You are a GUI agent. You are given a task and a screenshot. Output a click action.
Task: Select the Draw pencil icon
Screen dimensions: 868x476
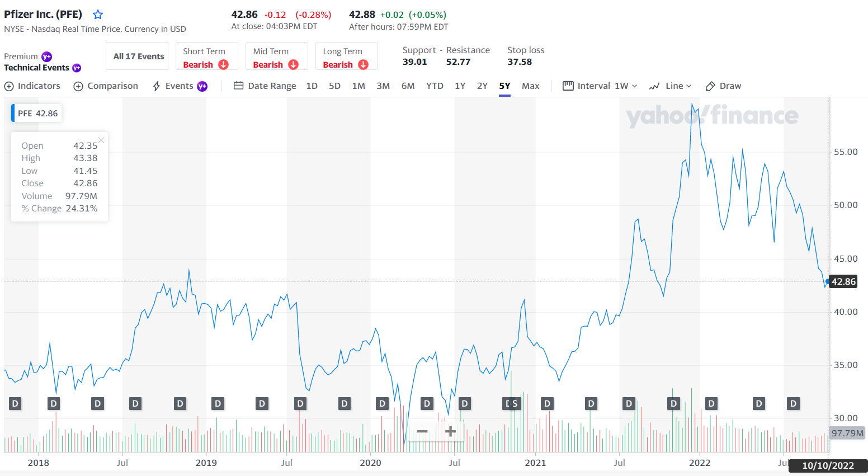pos(710,86)
